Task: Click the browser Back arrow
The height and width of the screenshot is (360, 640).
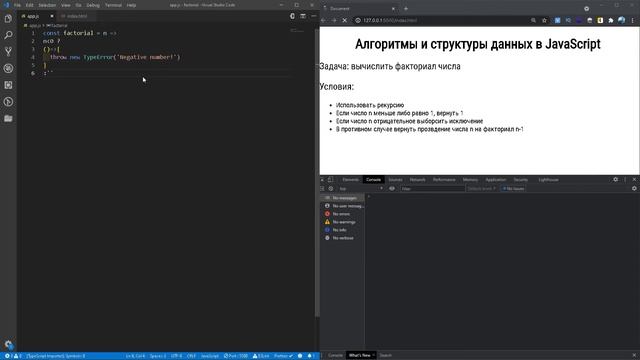Action: [323, 20]
